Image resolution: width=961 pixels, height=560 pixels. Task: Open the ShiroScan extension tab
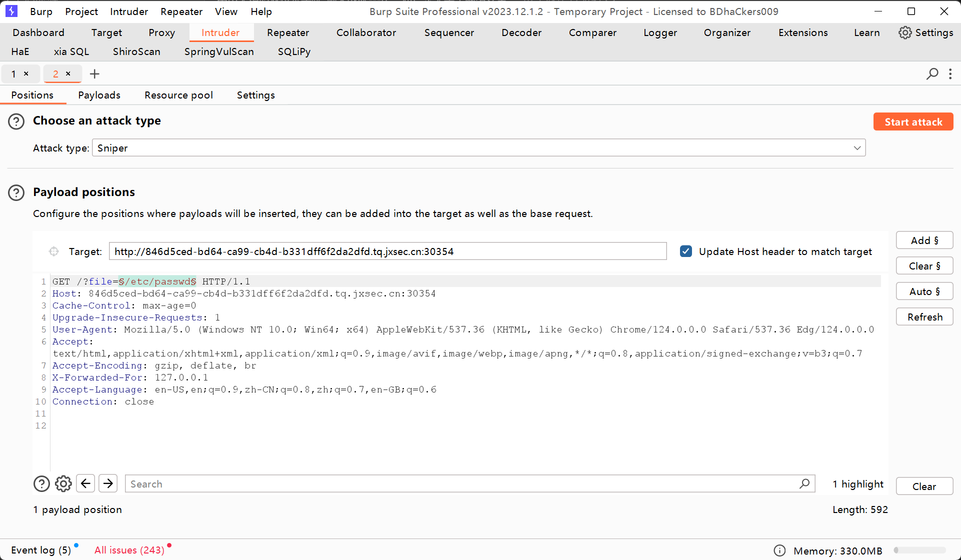click(x=136, y=51)
